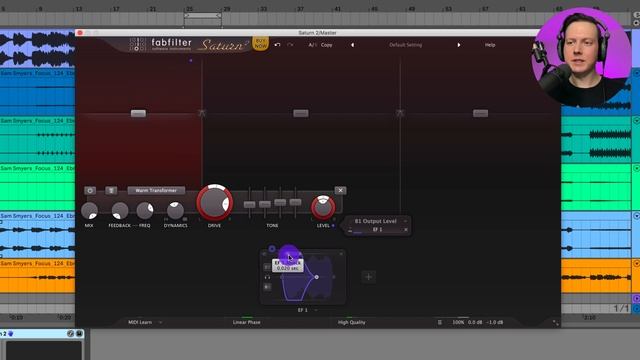640x360 pixels.
Task: Toggle the band power button
Action: (x=90, y=191)
